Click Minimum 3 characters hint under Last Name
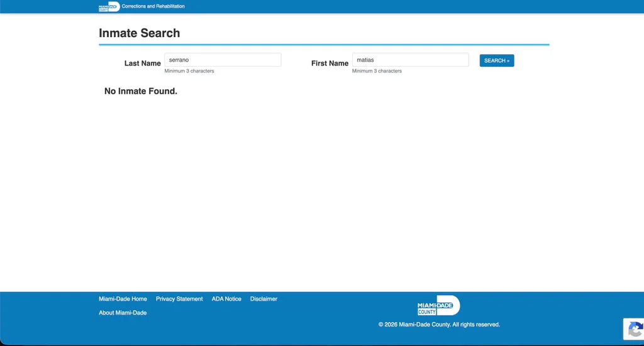 (x=189, y=71)
